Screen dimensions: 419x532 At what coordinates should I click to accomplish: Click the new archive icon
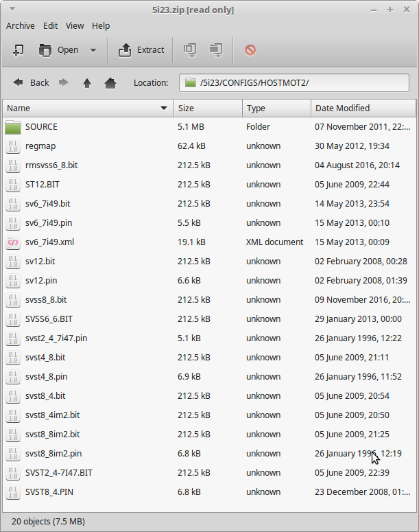click(19, 50)
